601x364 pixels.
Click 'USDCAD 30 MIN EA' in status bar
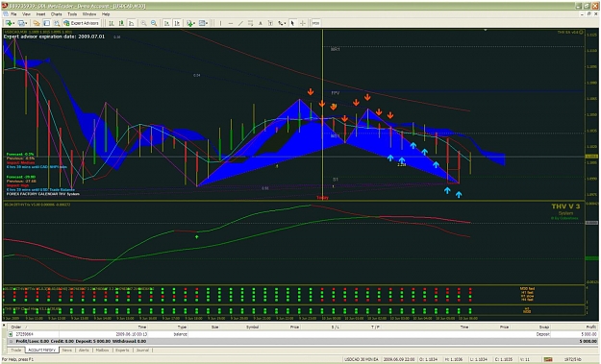(361, 359)
